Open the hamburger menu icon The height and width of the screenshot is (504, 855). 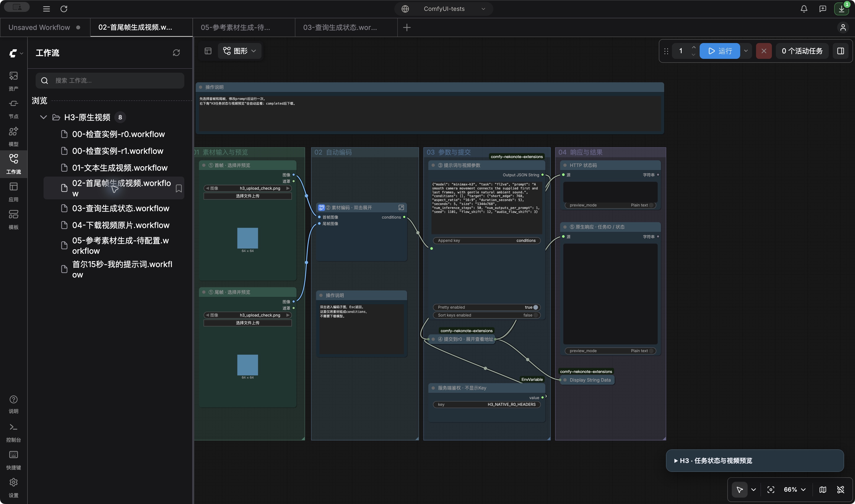click(x=47, y=9)
